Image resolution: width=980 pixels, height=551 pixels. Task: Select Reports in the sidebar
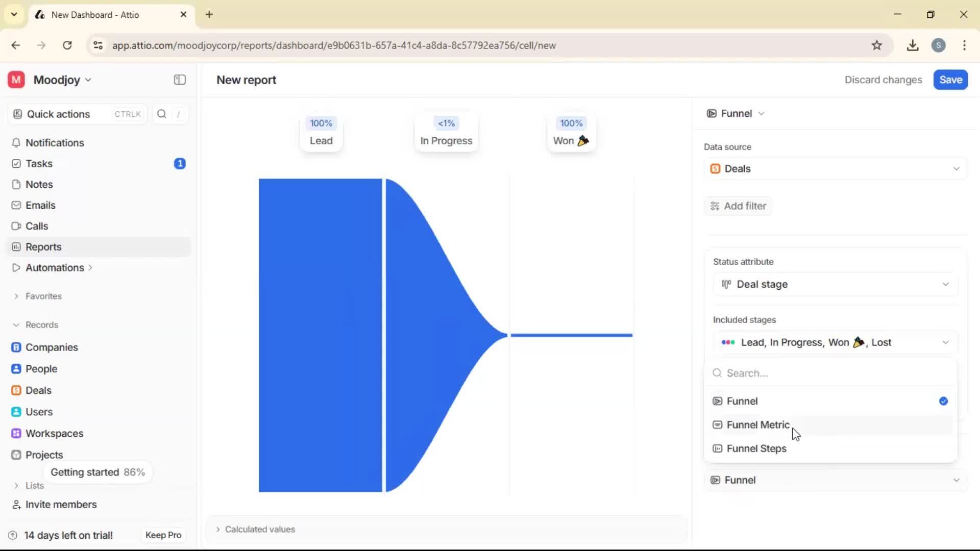tap(42, 246)
